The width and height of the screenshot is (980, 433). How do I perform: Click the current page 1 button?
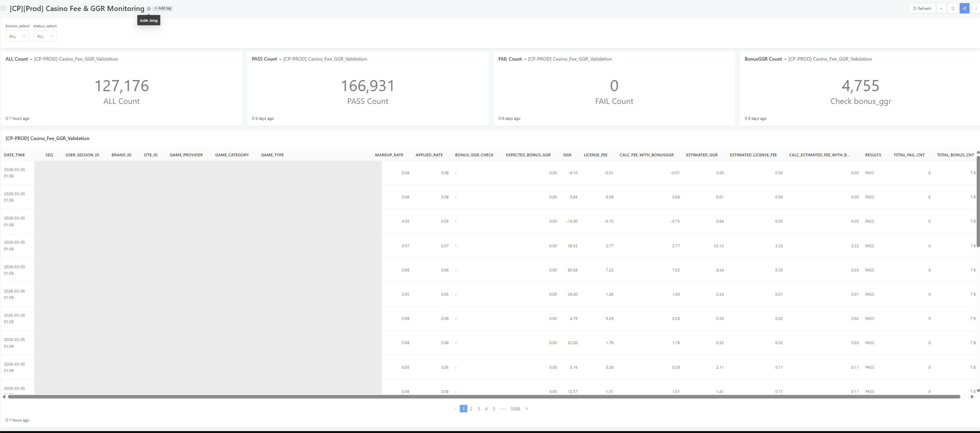pos(463,409)
